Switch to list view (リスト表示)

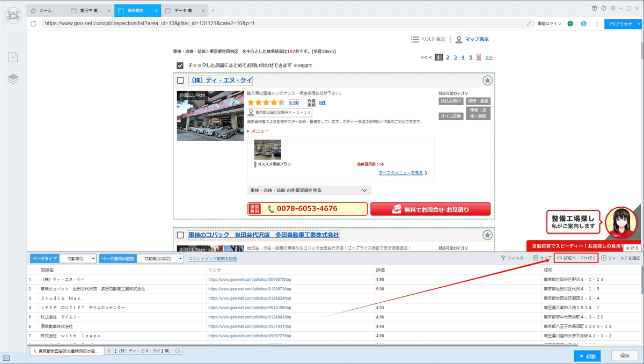pos(428,39)
